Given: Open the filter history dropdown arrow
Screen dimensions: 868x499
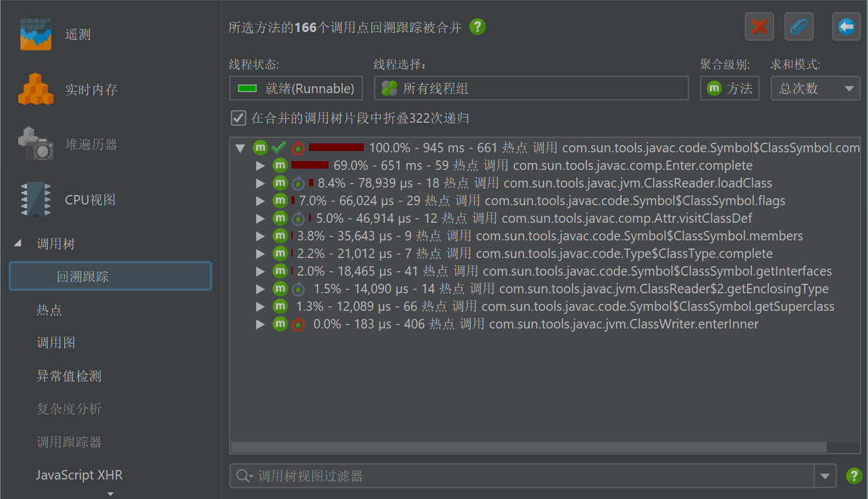Looking at the screenshot, I should [825, 476].
